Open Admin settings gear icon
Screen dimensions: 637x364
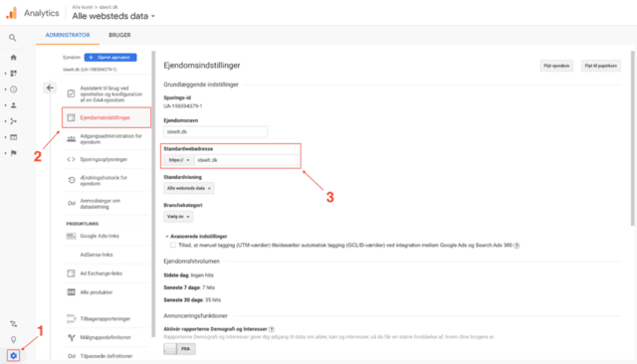[x=13, y=355]
